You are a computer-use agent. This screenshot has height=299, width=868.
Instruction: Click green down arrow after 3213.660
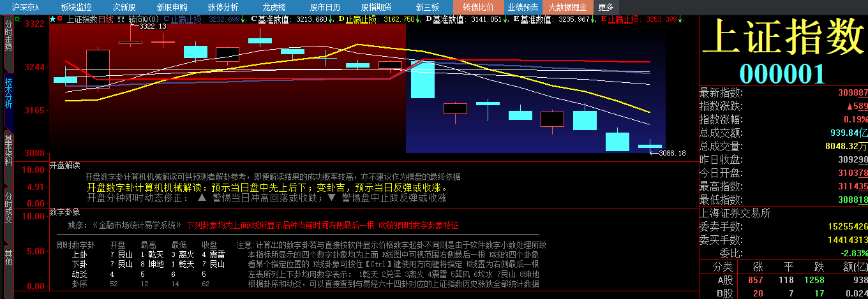[330, 19]
